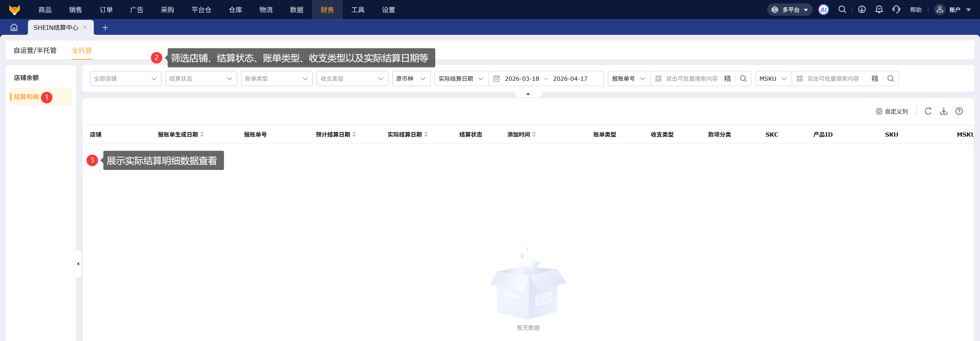
Task: Click the MSKU batch search input
Action: (x=833, y=78)
